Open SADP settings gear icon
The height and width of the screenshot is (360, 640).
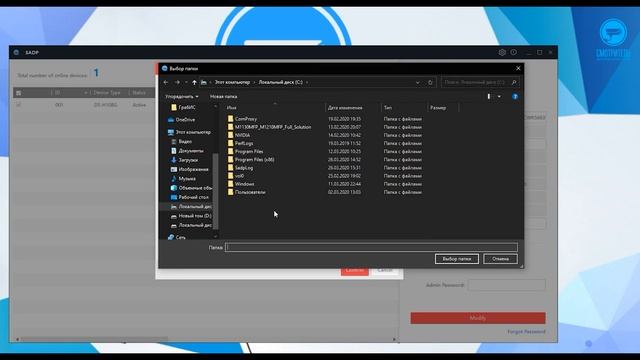[502, 52]
